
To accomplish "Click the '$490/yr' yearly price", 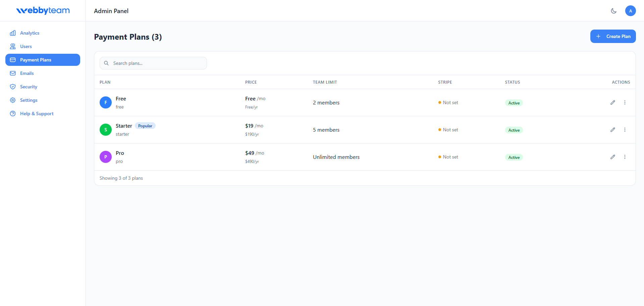I will click(252, 161).
